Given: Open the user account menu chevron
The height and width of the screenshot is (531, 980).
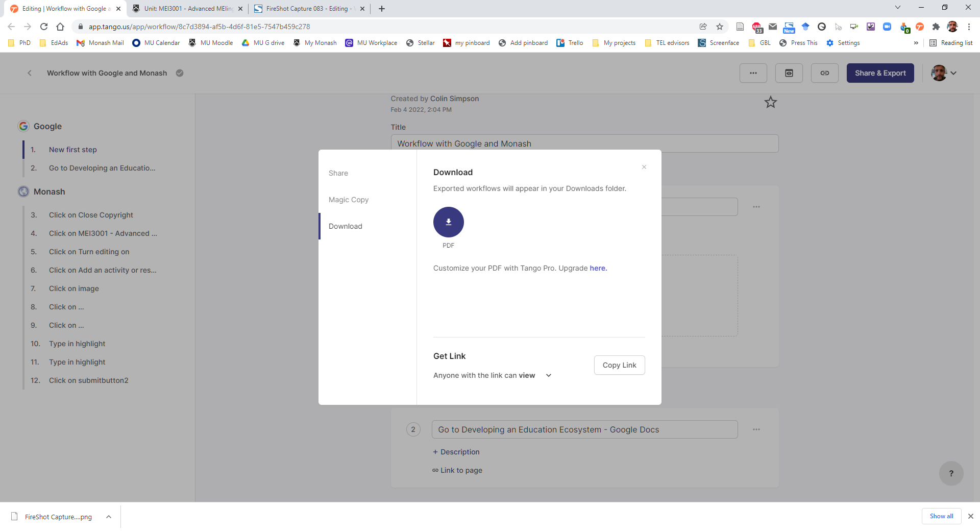Looking at the screenshot, I should pyautogui.click(x=953, y=73).
